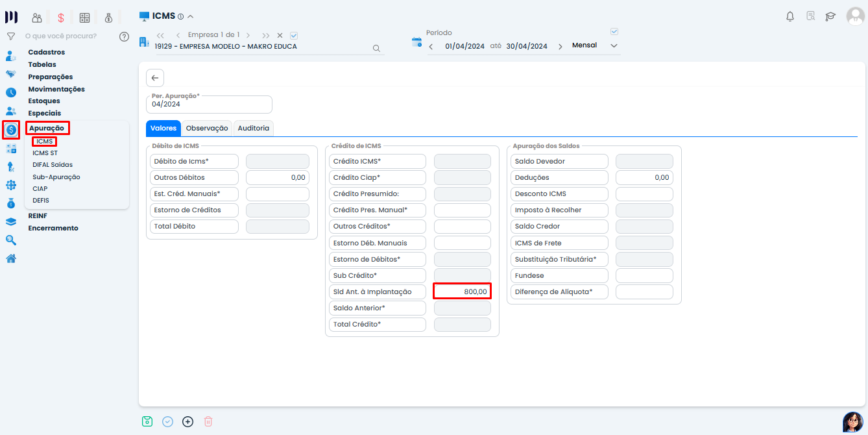Toggle the checkbox next to Empresa navigation
The image size is (868, 435).
(x=294, y=35)
